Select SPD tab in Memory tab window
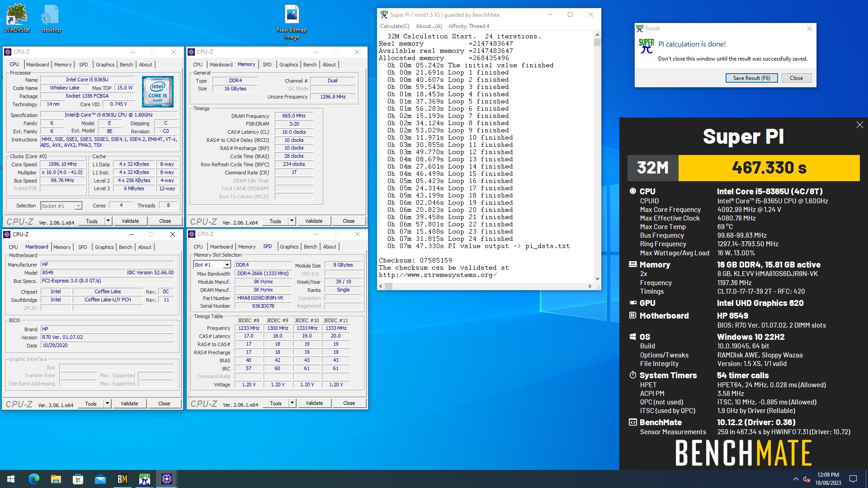 tap(267, 65)
